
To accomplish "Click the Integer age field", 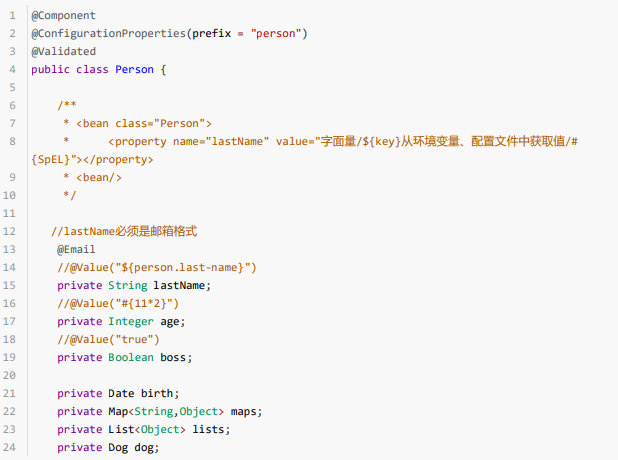I will [x=121, y=322].
